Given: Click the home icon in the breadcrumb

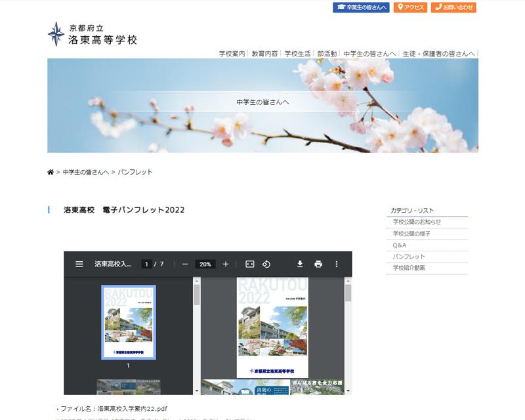Looking at the screenshot, I should coord(51,172).
